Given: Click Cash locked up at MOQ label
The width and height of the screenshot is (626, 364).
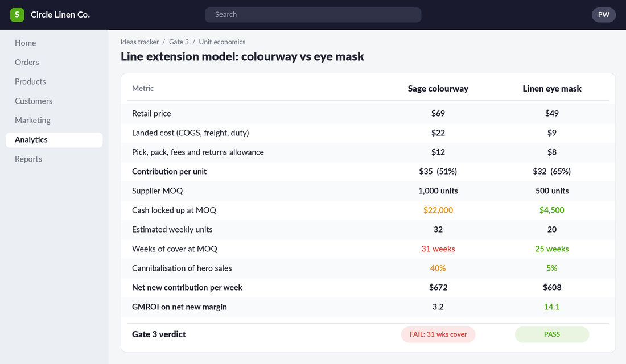Looking at the screenshot, I should coord(174,210).
